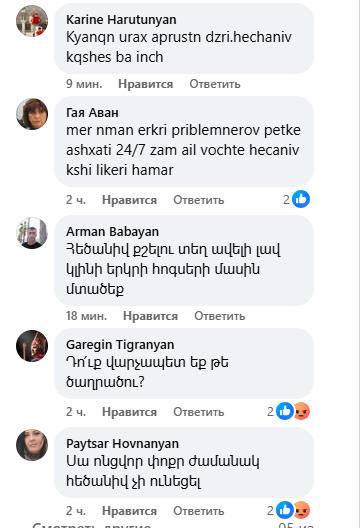Click angry reaction icon on Garegin Tigranyan's comment
The width and height of the screenshot is (363, 528).
pyautogui.click(x=302, y=411)
